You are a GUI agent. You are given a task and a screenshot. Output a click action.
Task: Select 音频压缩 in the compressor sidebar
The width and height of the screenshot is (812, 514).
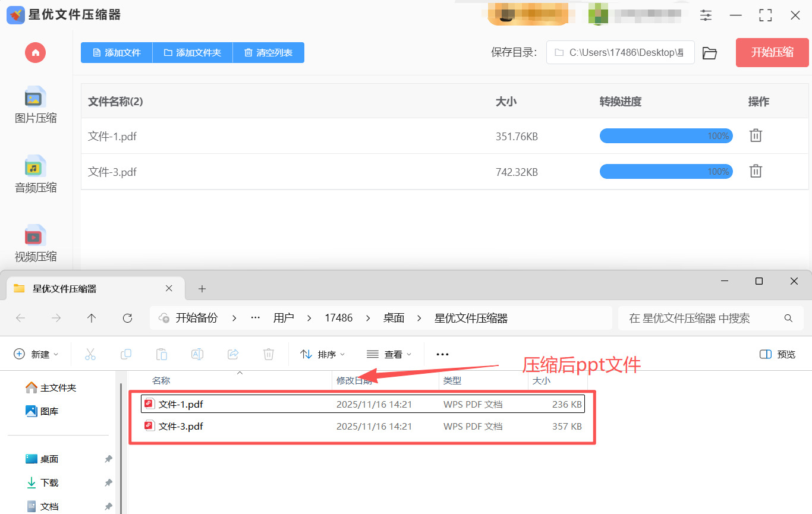[x=35, y=175]
